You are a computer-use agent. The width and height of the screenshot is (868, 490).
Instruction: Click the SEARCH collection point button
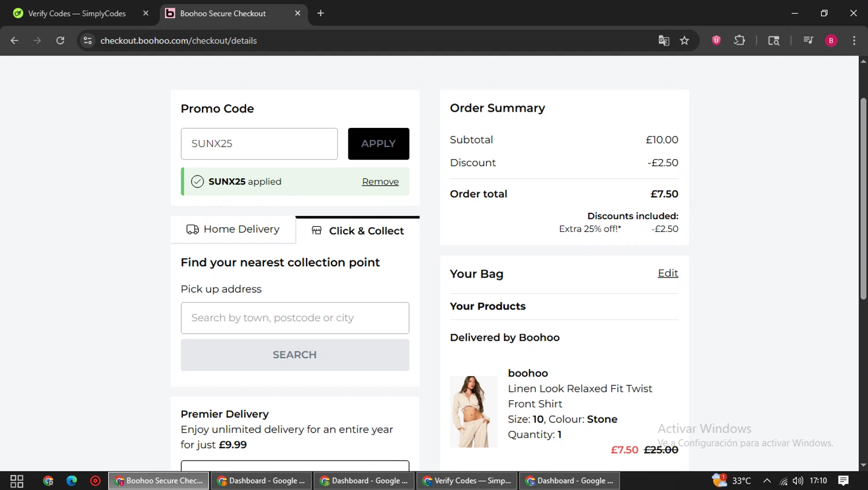point(295,355)
